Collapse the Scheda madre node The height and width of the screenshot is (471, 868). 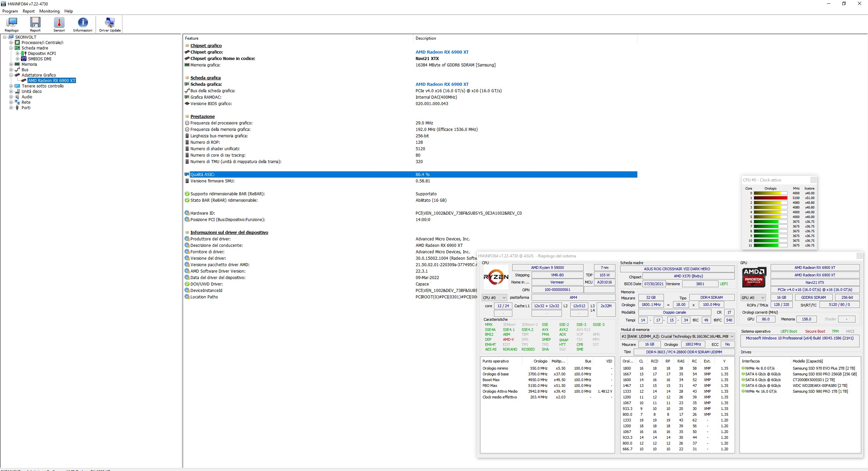tap(11, 48)
